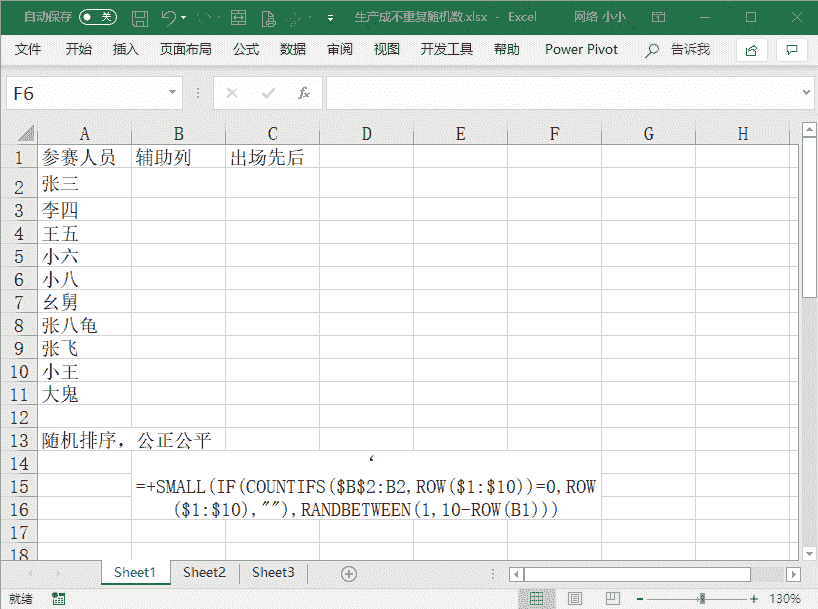Click the Save icon in title bar

click(139, 18)
